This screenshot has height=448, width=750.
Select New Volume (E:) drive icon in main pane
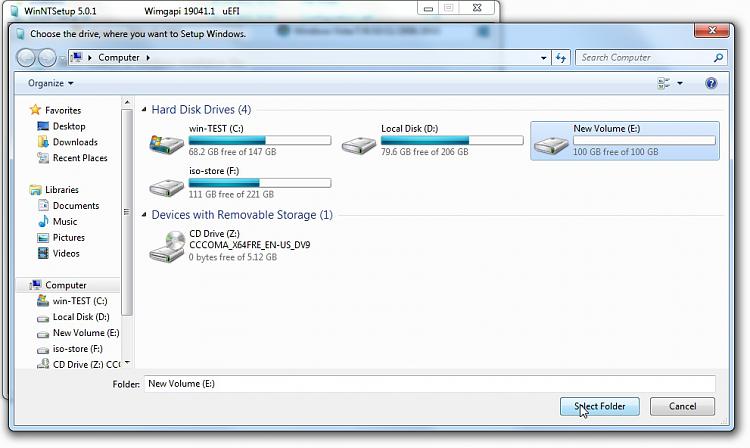[x=551, y=144]
